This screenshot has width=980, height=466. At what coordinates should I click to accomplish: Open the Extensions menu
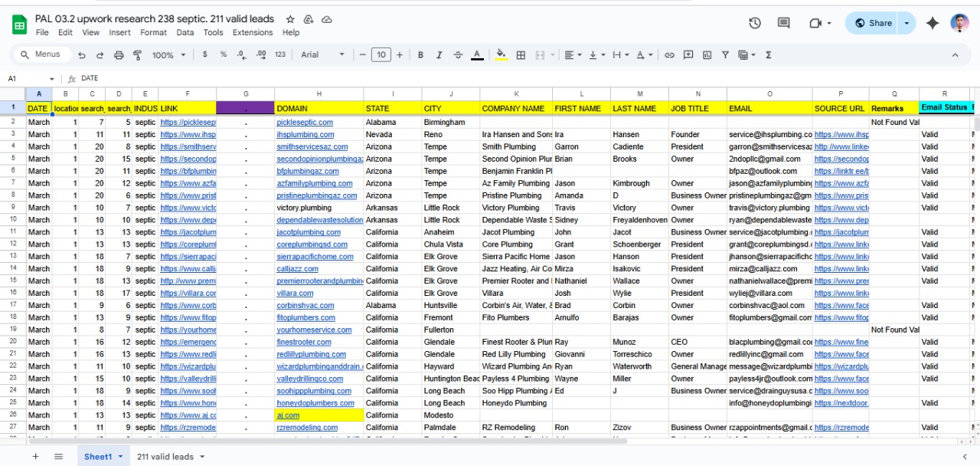coord(253,32)
